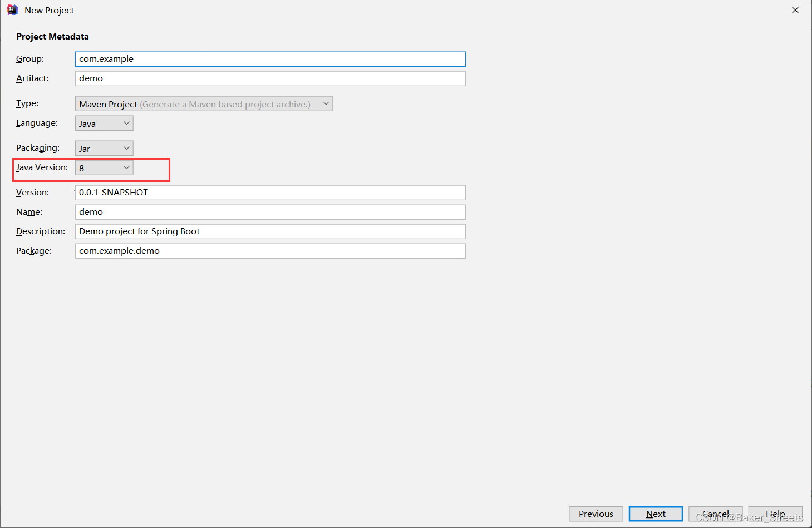The width and height of the screenshot is (812, 528).
Task: Edit the Description field
Action: [x=270, y=231]
